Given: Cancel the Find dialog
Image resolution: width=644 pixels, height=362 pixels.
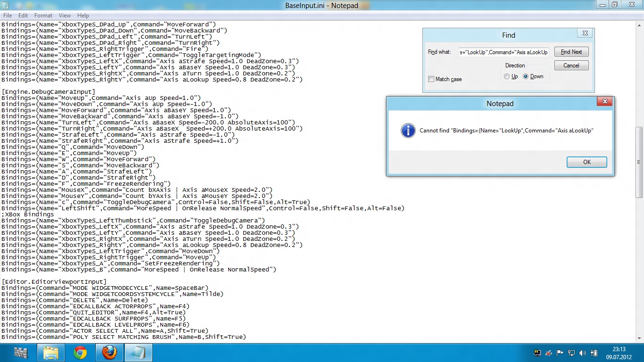Looking at the screenshot, I should [571, 66].
